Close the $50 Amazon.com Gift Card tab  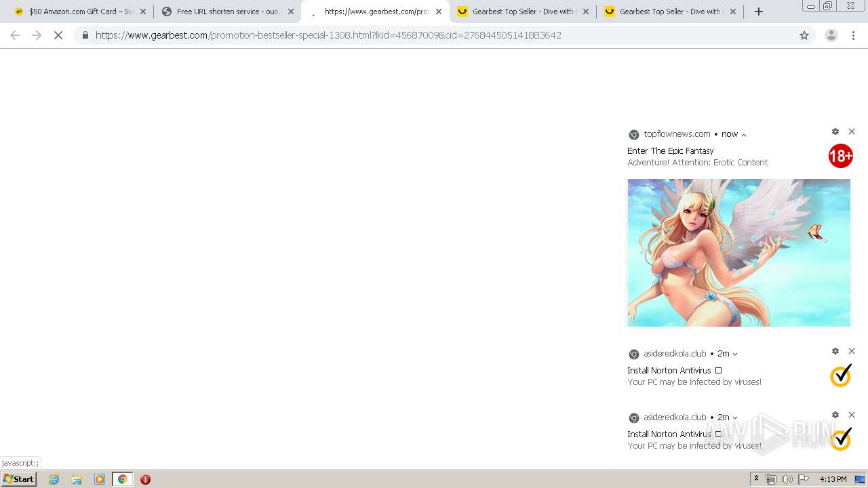(143, 12)
